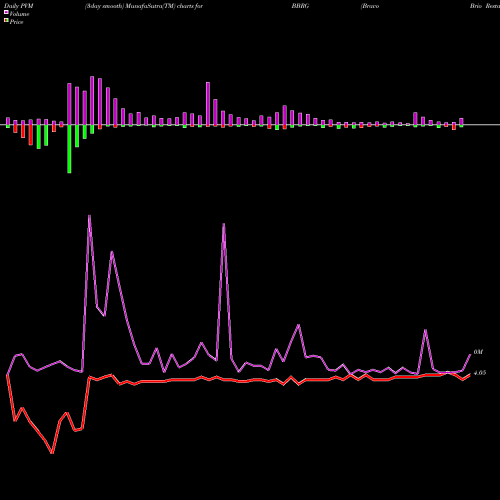Click the BBRG ticker symbol text

pos(300,6)
